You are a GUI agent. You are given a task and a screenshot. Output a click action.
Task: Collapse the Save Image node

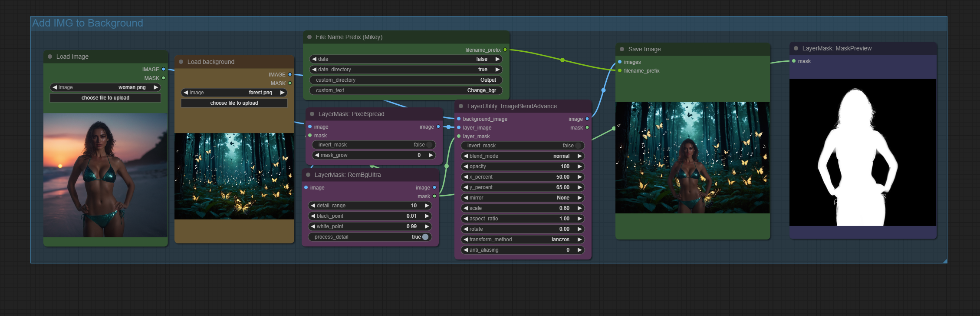(622, 49)
